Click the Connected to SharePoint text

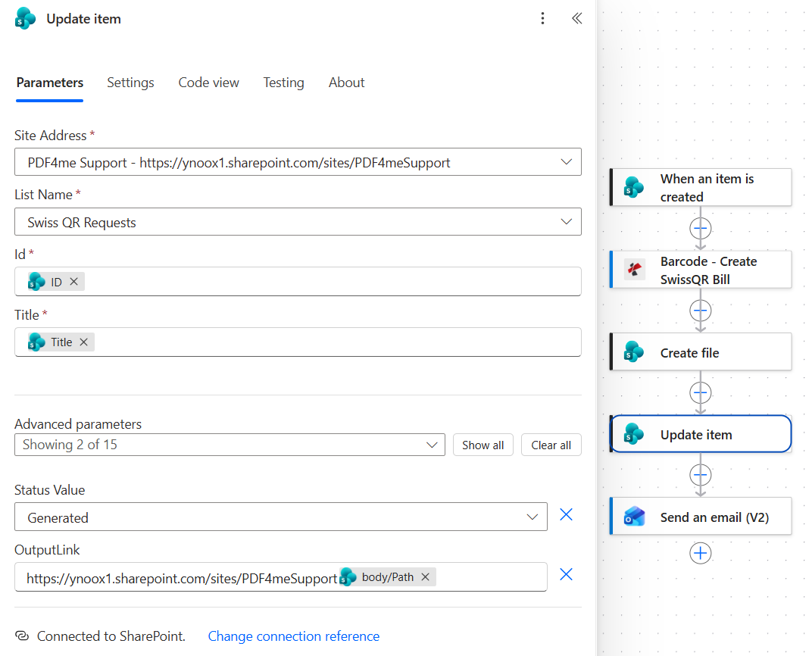[111, 636]
